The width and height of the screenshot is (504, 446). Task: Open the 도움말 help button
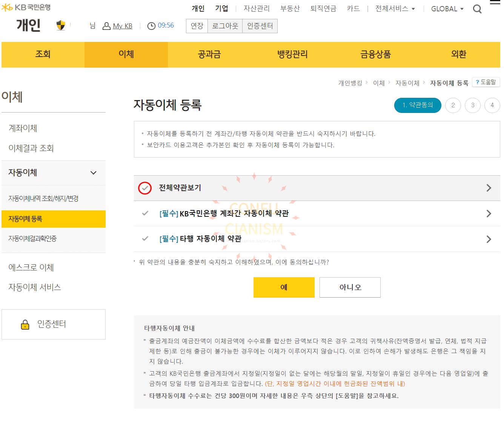(x=486, y=82)
